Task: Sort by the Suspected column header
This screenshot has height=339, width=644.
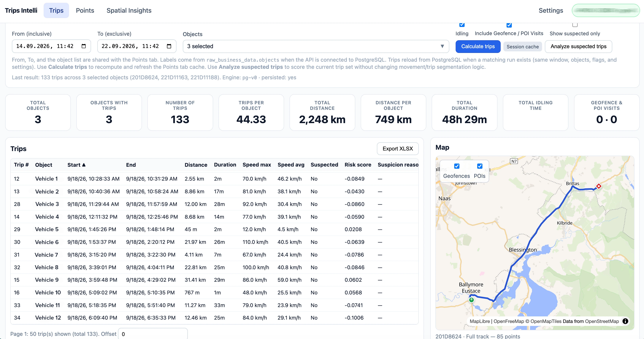Action: pos(324,165)
